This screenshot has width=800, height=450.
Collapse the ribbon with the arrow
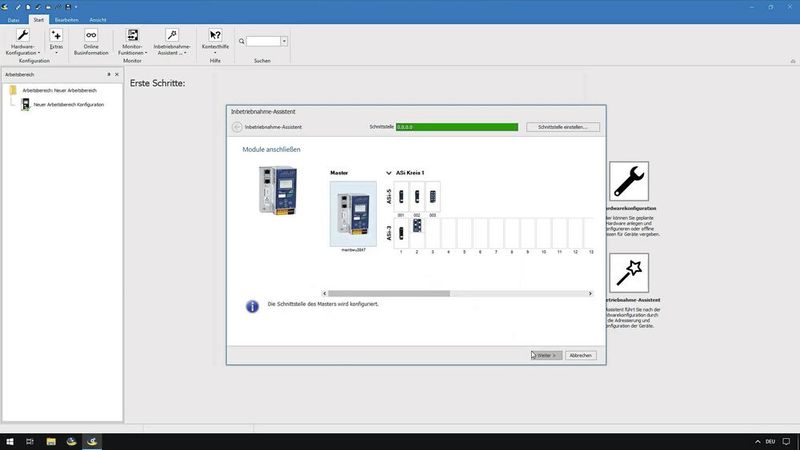click(x=793, y=61)
